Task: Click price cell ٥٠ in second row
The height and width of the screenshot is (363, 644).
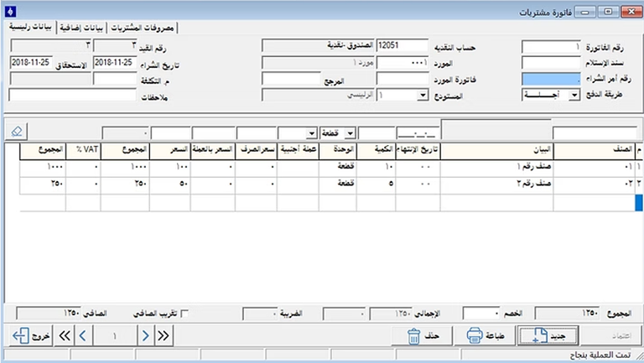Action: (170, 184)
